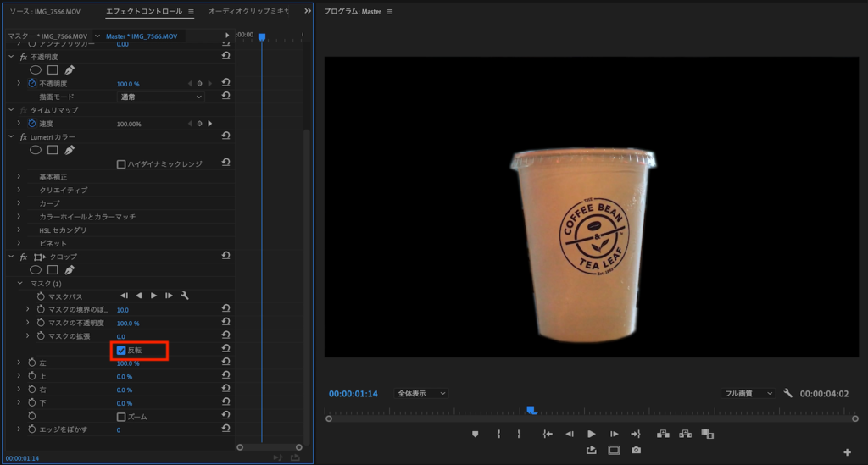Viewport: 868px width, 465px height.
Task: Open mask path wrench tracking options
Action: 185,296
